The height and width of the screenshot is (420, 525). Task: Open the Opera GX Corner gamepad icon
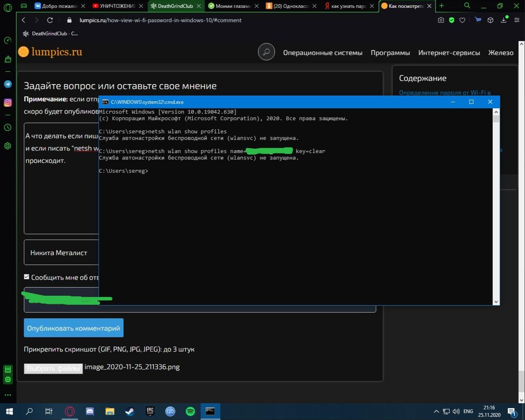click(x=24, y=6)
